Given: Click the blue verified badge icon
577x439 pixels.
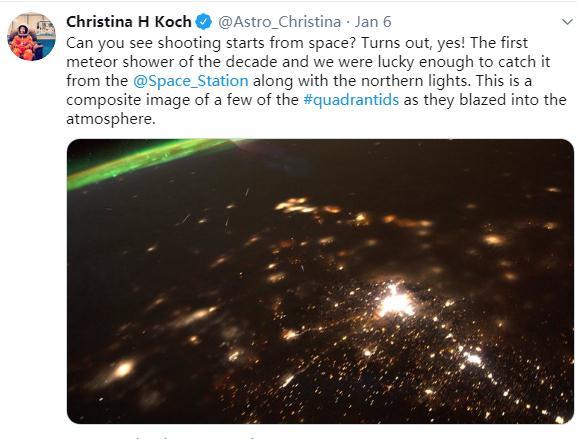Looking at the screenshot, I should point(204,22).
